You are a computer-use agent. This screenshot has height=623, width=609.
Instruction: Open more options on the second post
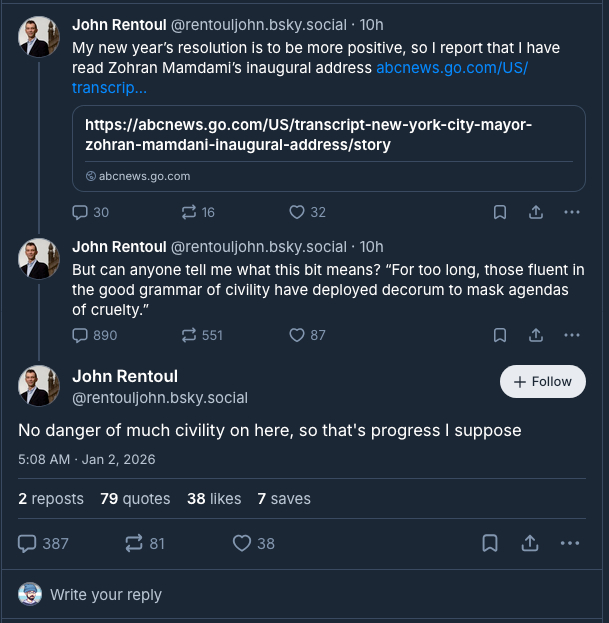click(x=571, y=335)
